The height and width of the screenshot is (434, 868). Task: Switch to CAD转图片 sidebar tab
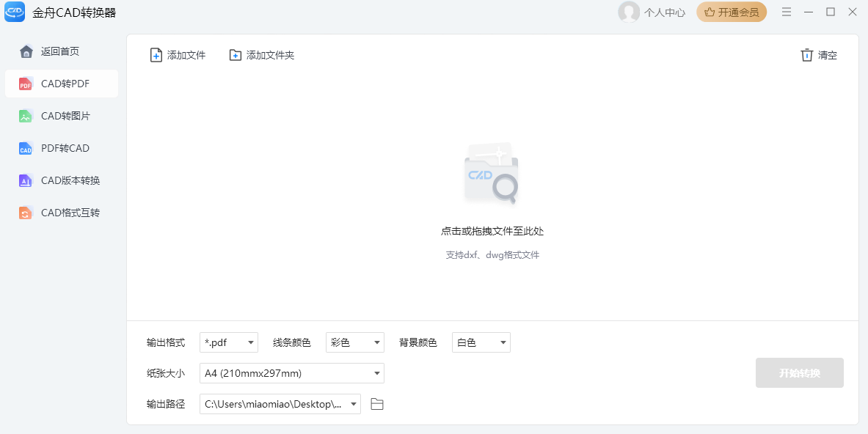[x=62, y=116]
